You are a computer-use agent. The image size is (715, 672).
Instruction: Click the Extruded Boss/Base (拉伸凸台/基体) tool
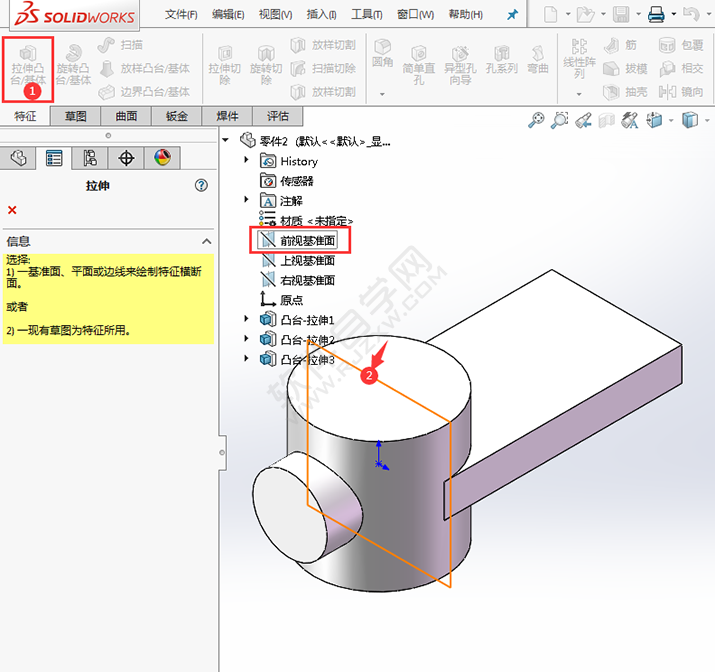coord(28,67)
